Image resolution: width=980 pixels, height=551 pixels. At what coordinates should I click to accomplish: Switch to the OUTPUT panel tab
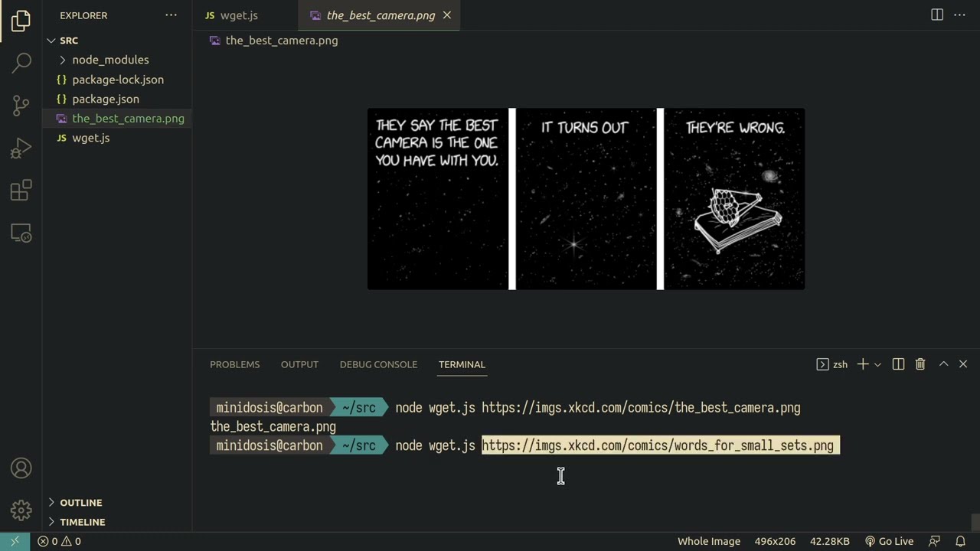(299, 364)
